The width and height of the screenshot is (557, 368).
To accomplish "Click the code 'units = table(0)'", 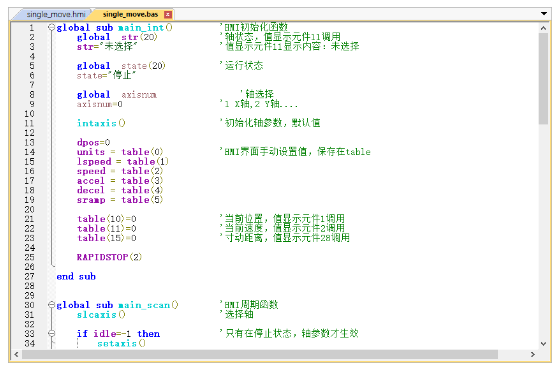I will click(120, 152).
